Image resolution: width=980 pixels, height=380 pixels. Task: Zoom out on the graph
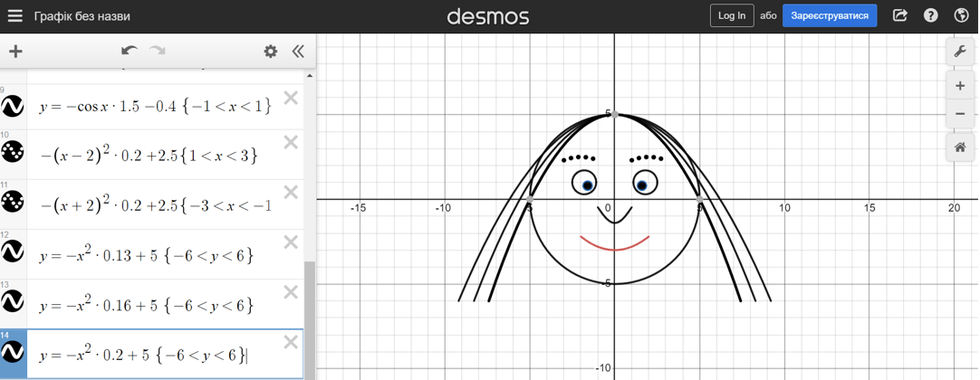coord(960,115)
